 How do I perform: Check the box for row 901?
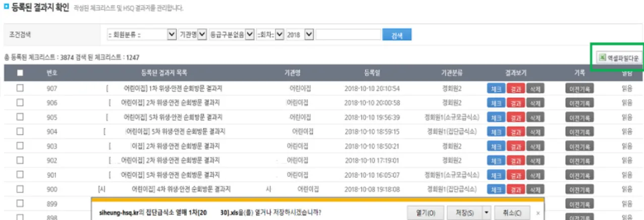(20, 175)
